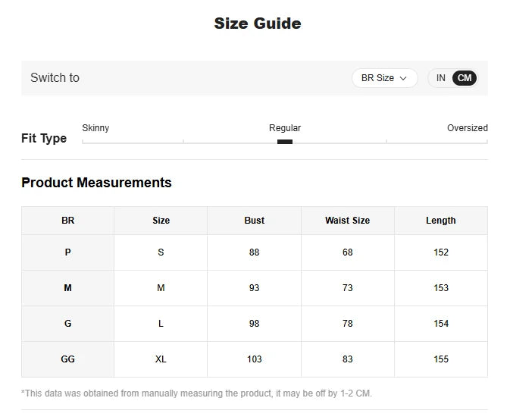This screenshot has width=510, height=420.
Task: Switch measurements to IN units
Action: [441, 78]
